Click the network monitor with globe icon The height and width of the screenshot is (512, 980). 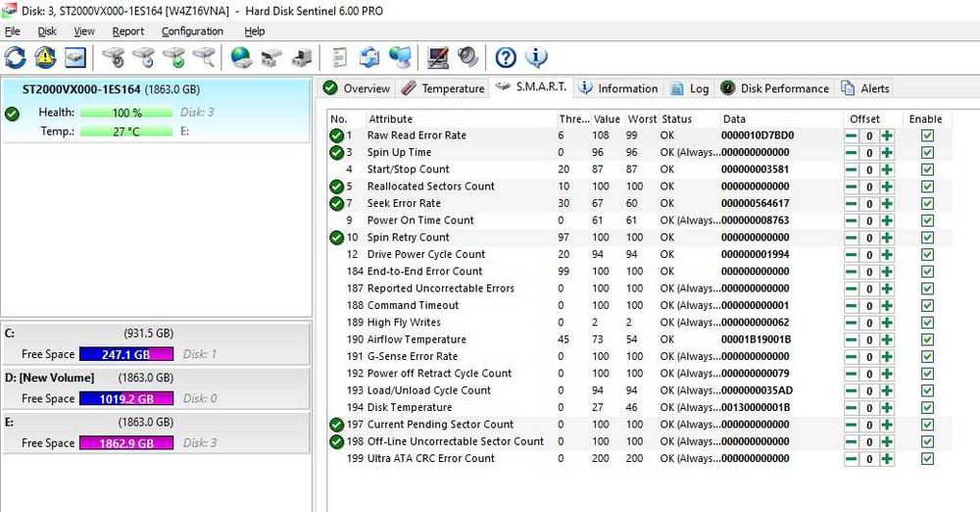point(400,58)
